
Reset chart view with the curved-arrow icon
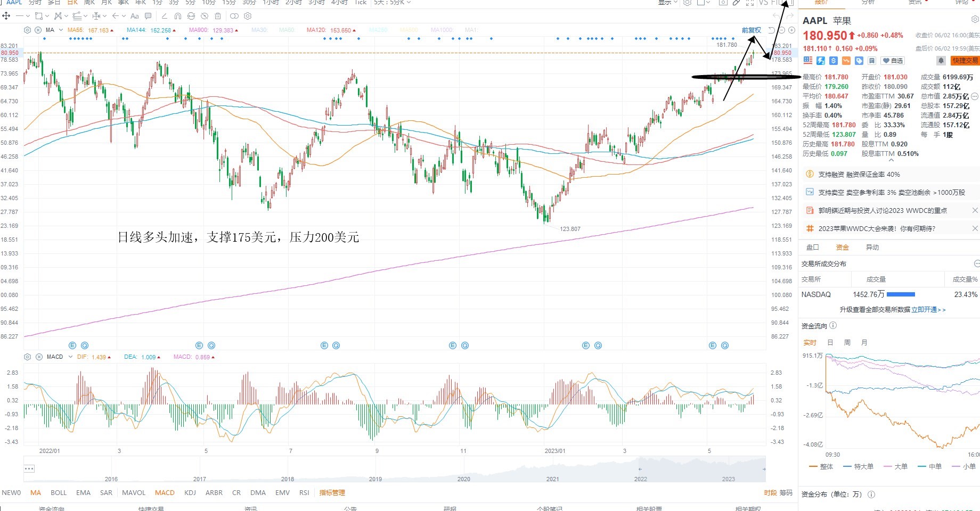[x=772, y=30]
